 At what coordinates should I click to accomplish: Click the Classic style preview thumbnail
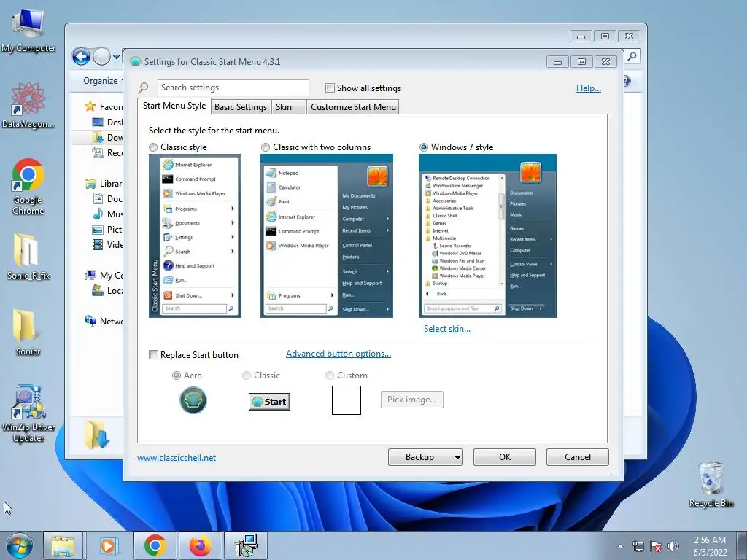pyautogui.click(x=195, y=236)
